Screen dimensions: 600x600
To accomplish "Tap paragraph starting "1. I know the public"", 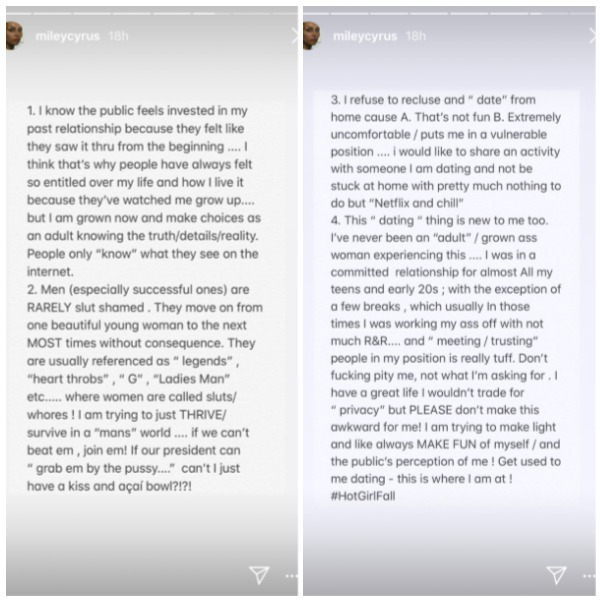I will coord(142,191).
